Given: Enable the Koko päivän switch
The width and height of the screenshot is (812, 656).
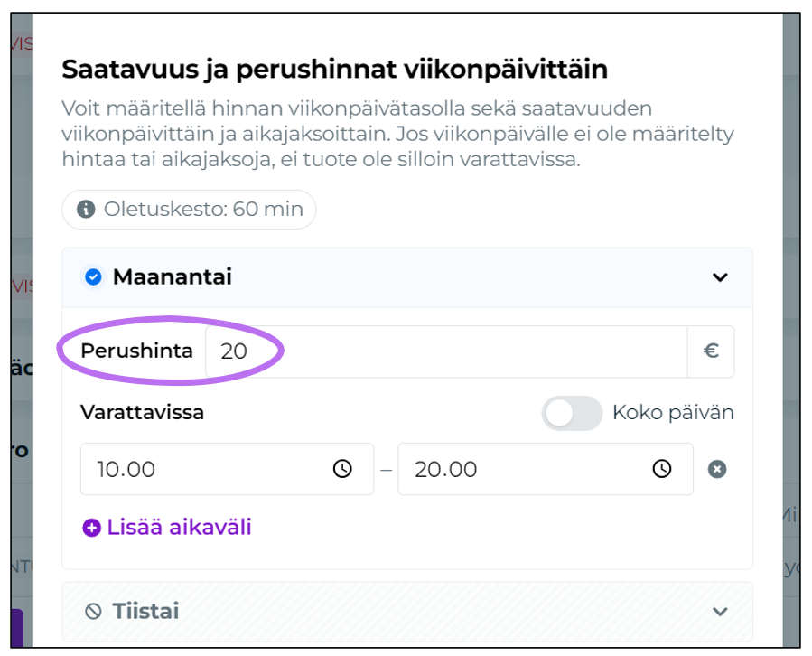Looking at the screenshot, I should click(572, 413).
